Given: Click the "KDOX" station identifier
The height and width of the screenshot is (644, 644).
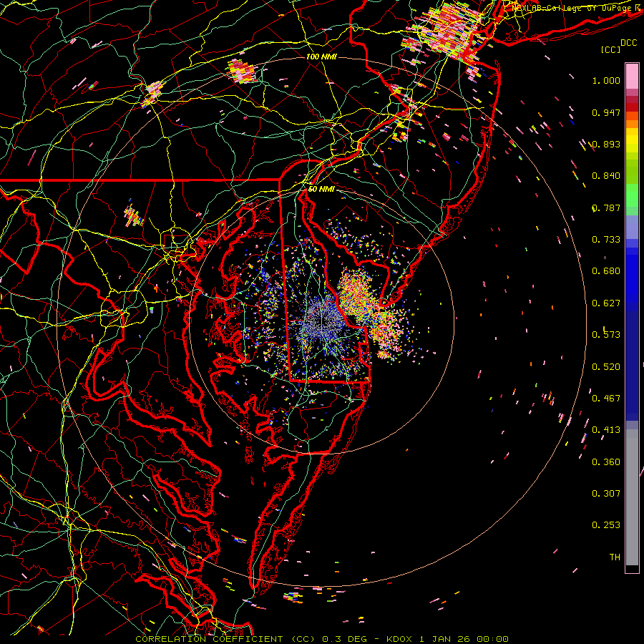Looking at the screenshot, I should [399, 639].
